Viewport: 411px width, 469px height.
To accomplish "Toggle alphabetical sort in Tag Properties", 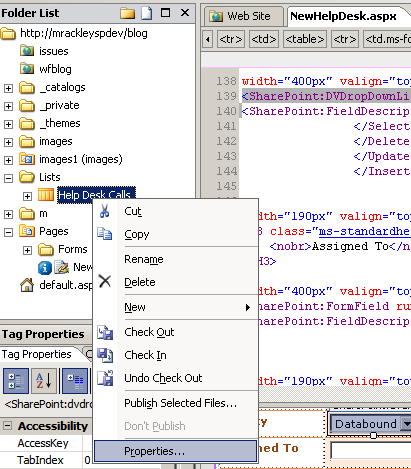I will pos(44,381).
